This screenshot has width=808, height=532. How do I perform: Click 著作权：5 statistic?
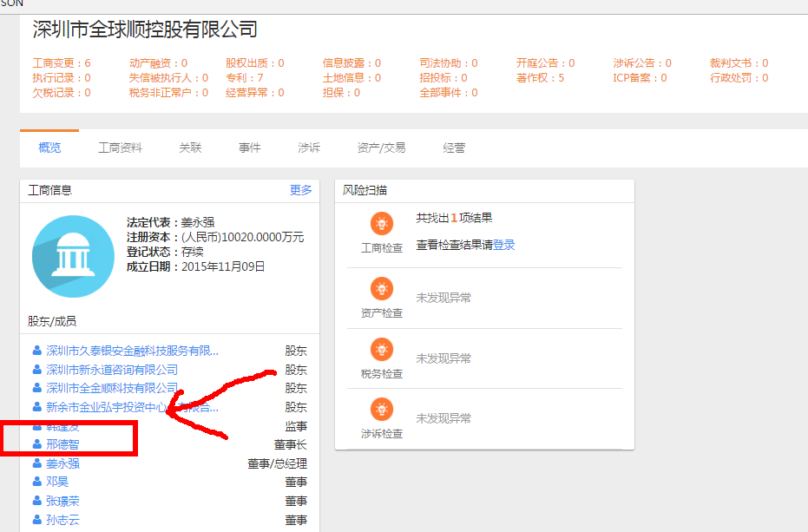(x=541, y=78)
